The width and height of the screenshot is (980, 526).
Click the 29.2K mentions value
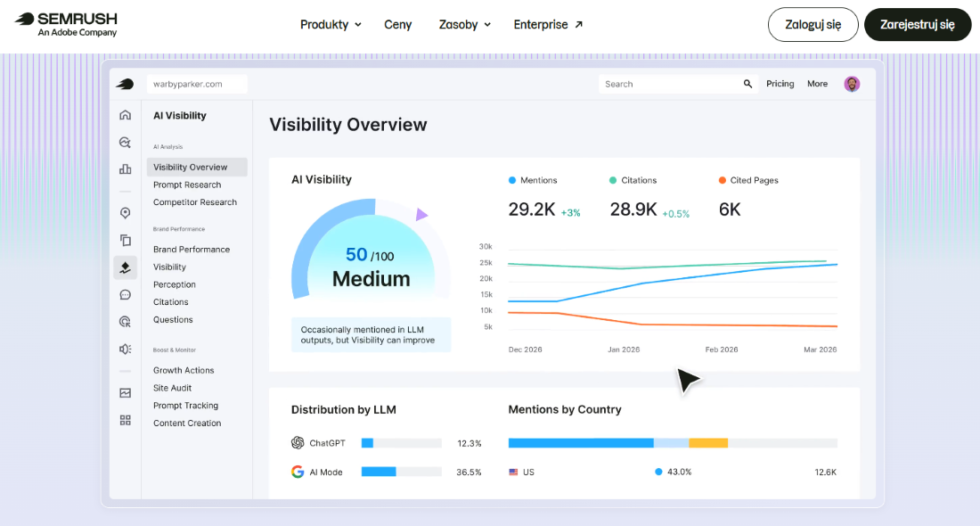point(532,210)
